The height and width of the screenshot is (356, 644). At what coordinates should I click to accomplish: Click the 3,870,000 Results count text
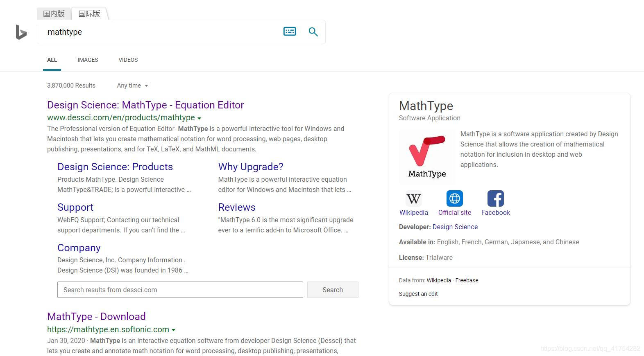pyautogui.click(x=71, y=86)
